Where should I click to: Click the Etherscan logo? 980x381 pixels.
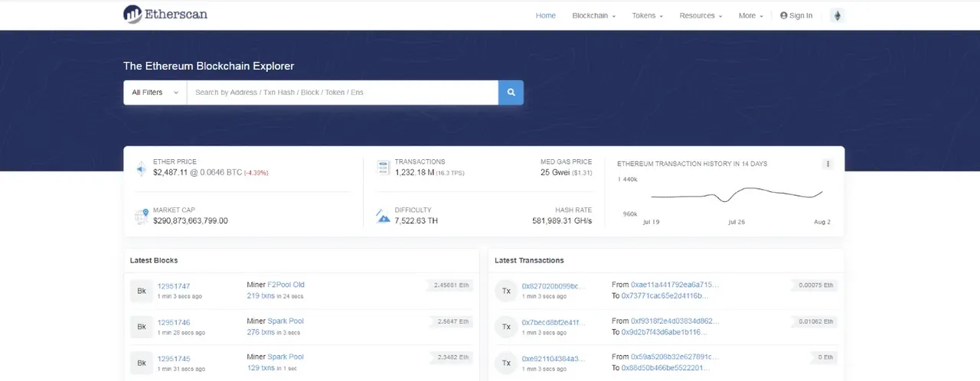pos(165,14)
